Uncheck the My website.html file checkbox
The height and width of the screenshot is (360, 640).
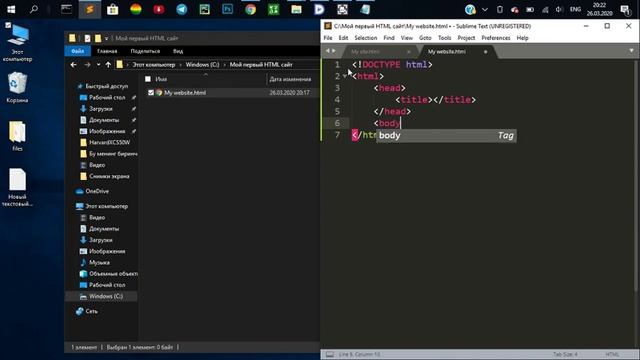151,93
